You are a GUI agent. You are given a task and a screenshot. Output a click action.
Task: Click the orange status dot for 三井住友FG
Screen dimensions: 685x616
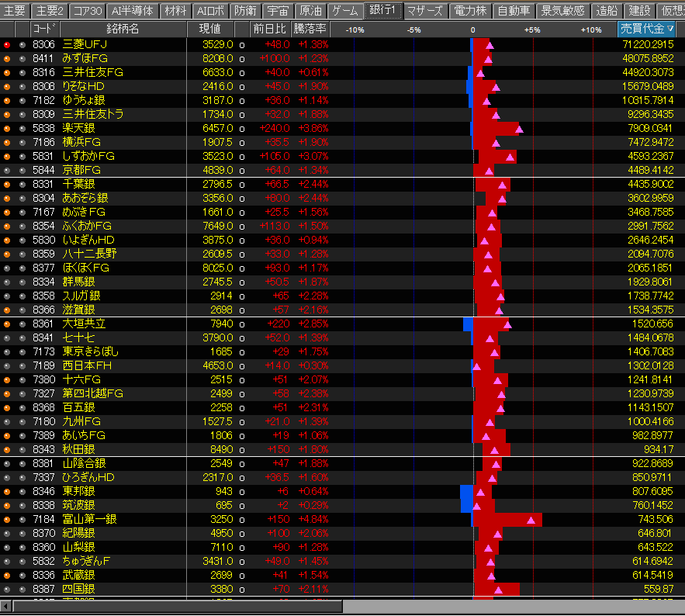point(7,72)
